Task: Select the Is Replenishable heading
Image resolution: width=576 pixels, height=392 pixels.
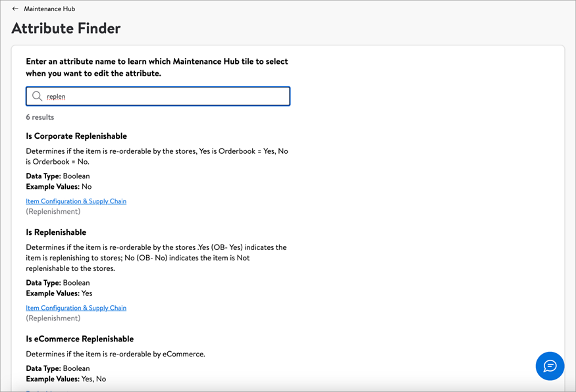Action: coord(56,232)
